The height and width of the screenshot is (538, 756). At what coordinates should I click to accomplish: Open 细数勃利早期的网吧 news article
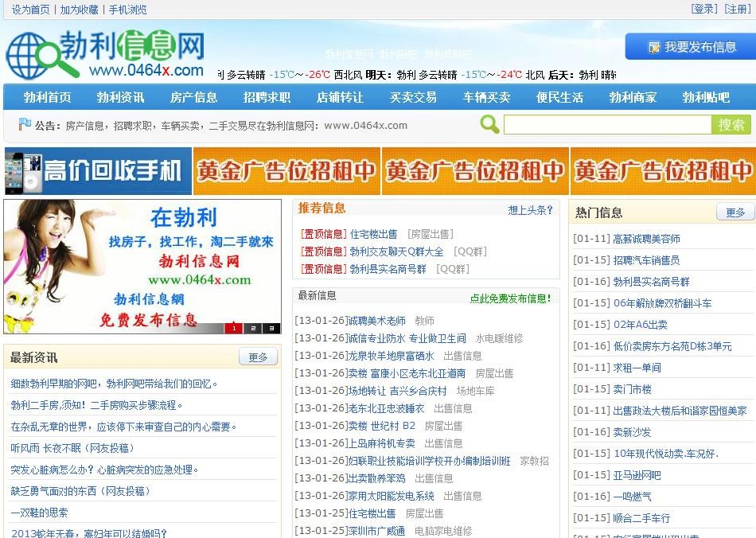[x=115, y=384]
